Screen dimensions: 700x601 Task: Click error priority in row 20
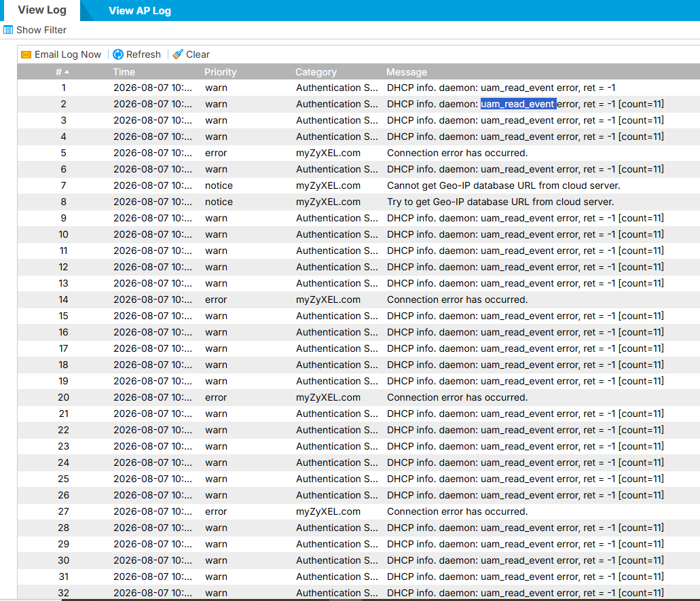pos(216,397)
